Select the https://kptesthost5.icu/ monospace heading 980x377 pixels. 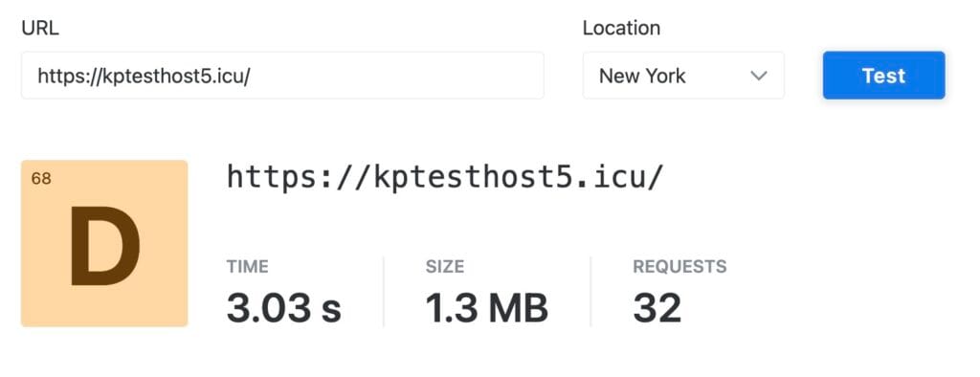coord(444,177)
